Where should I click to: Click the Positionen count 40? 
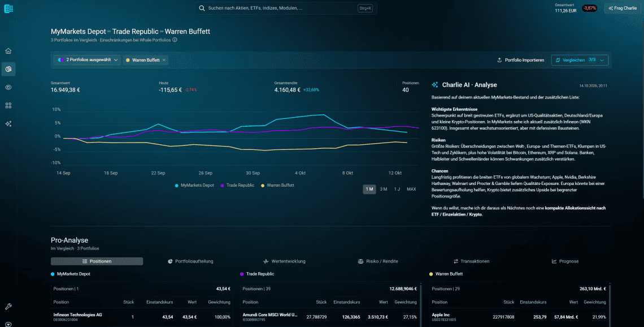(406, 90)
